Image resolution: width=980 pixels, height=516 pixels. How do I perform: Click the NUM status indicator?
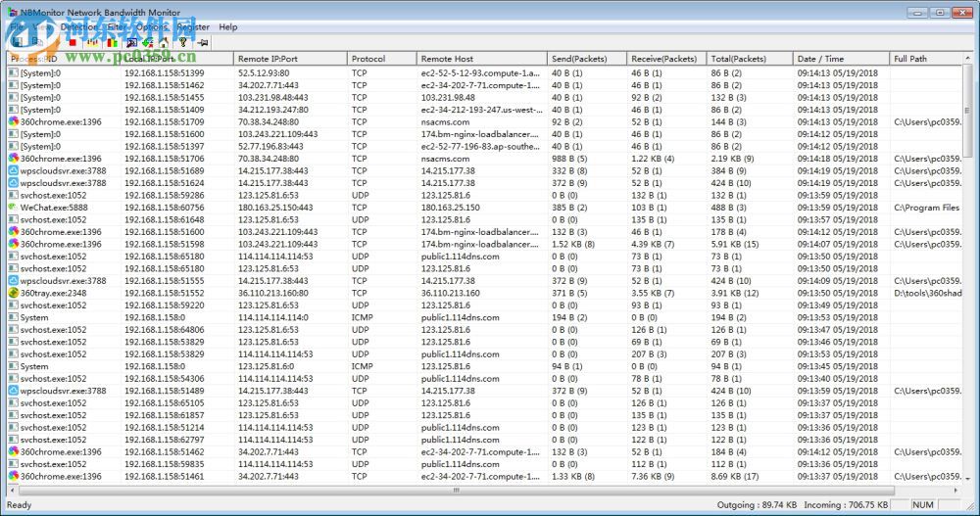(x=922, y=505)
